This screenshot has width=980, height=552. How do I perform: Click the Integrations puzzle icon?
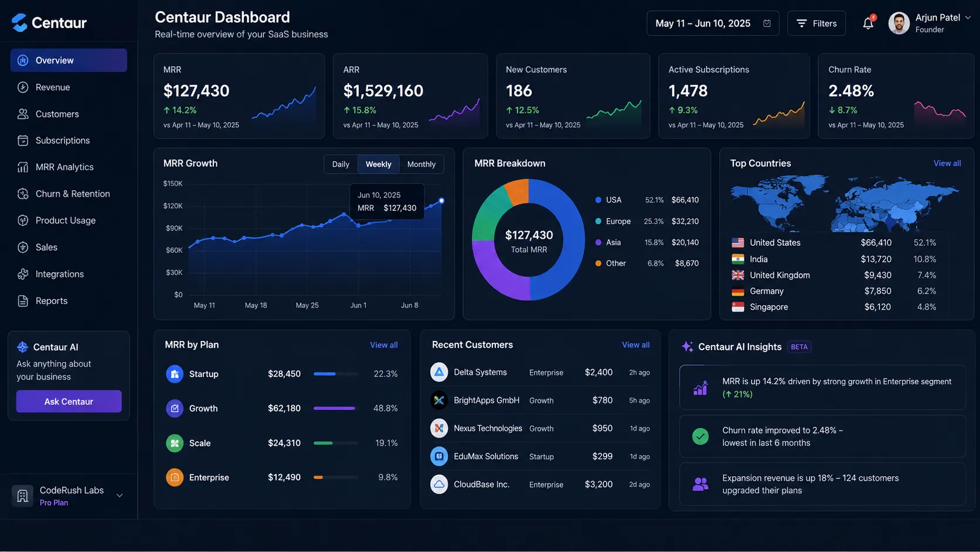click(23, 274)
